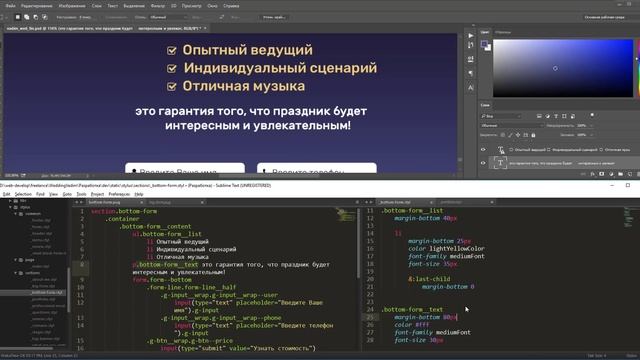This screenshot has width=640, height=360.
Task: Toggle lock all padlock icon
Action: (533, 135)
